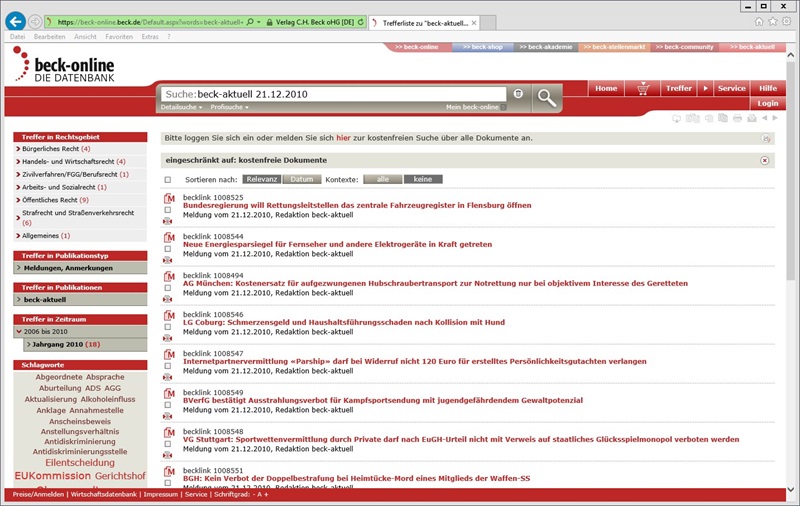Open article on LG Coburg Schmerzensgeld Kollision mit Hund
This screenshot has width=800, height=506.
pos(344,322)
